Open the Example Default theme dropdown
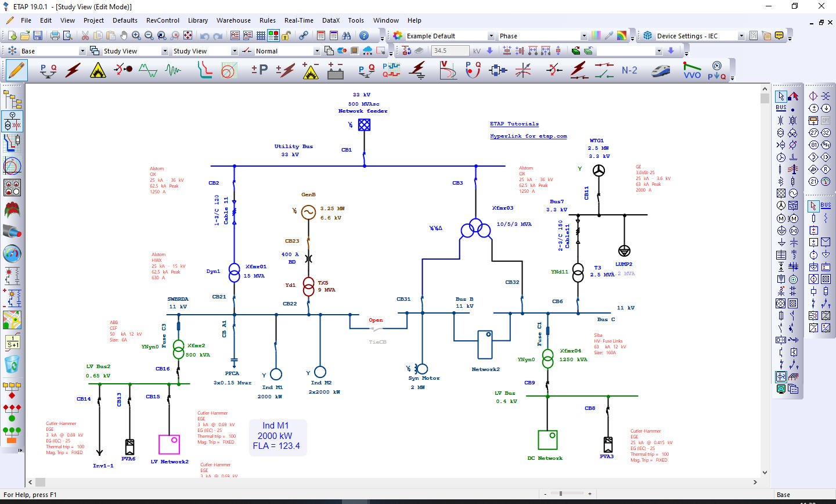This screenshot has width=836, height=504. (491, 36)
